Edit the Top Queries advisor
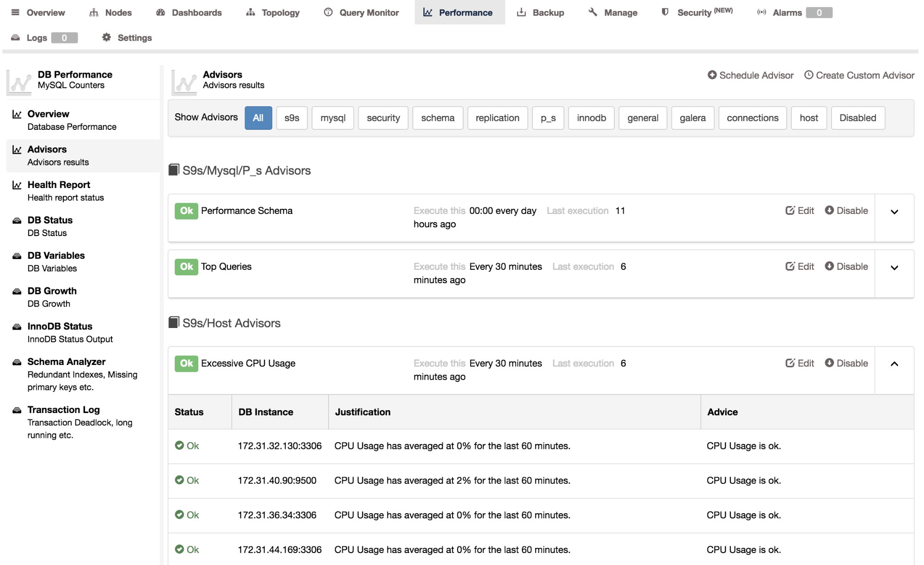 tap(800, 266)
